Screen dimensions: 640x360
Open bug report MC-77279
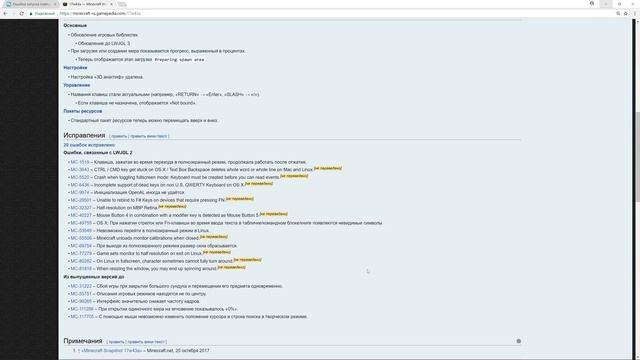pos(81,253)
